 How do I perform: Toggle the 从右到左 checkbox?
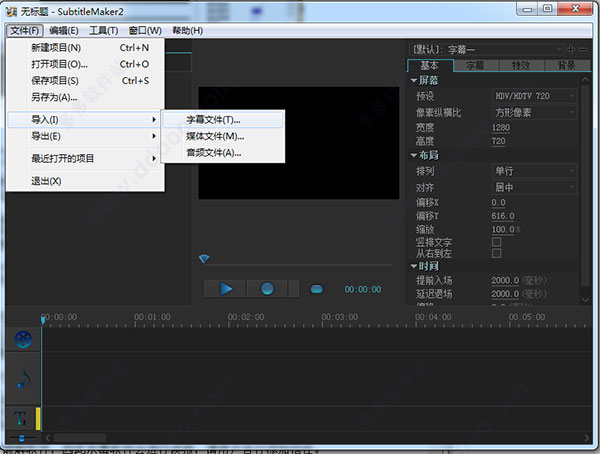[x=496, y=253]
